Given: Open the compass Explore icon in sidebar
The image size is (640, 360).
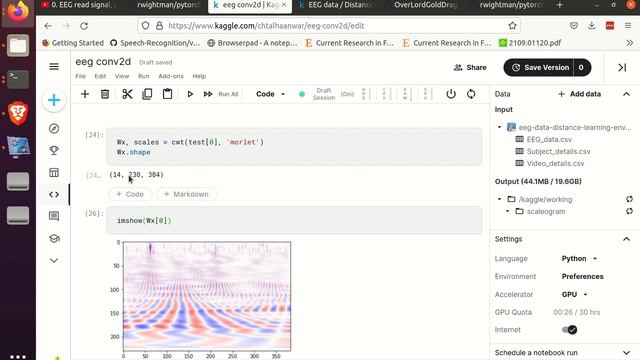Looking at the screenshot, I should click(54, 129).
